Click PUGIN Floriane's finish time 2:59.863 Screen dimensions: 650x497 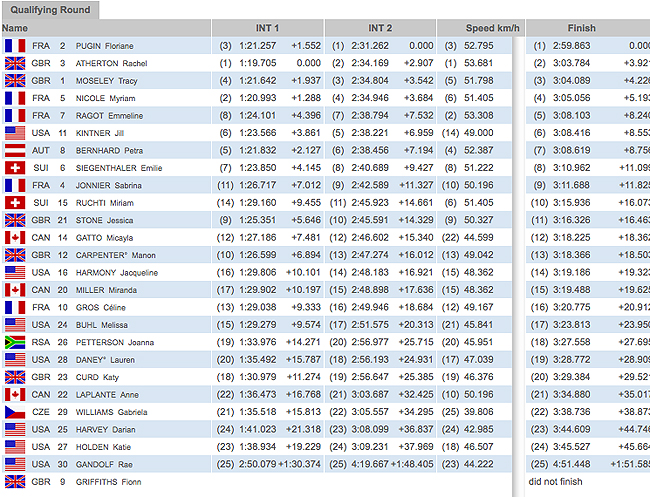568,46
